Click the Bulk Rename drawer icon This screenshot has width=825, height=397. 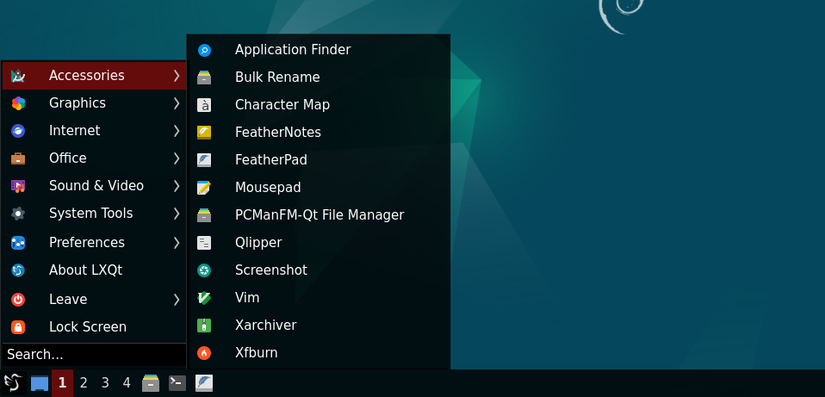pos(204,77)
